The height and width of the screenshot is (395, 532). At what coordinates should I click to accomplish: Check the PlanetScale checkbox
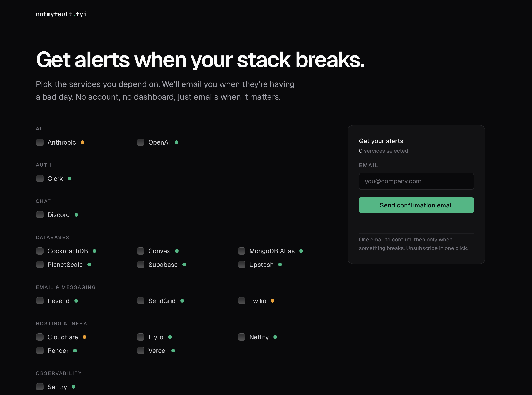click(40, 265)
